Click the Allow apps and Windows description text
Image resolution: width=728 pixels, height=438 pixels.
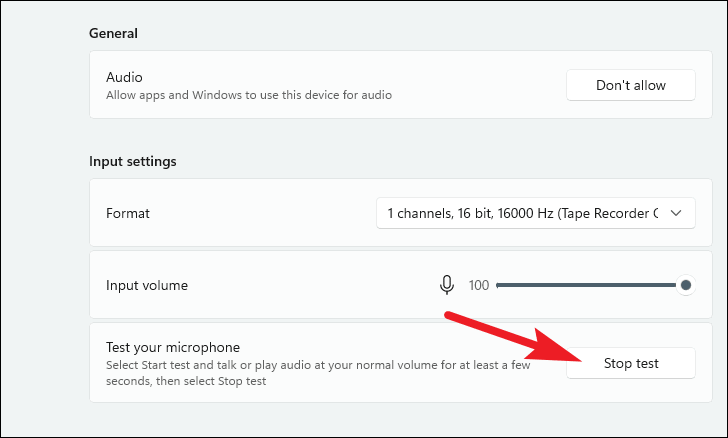click(249, 95)
